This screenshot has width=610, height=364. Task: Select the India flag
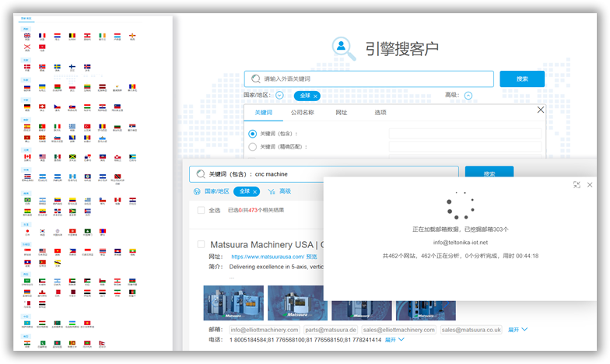[x=27, y=342]
